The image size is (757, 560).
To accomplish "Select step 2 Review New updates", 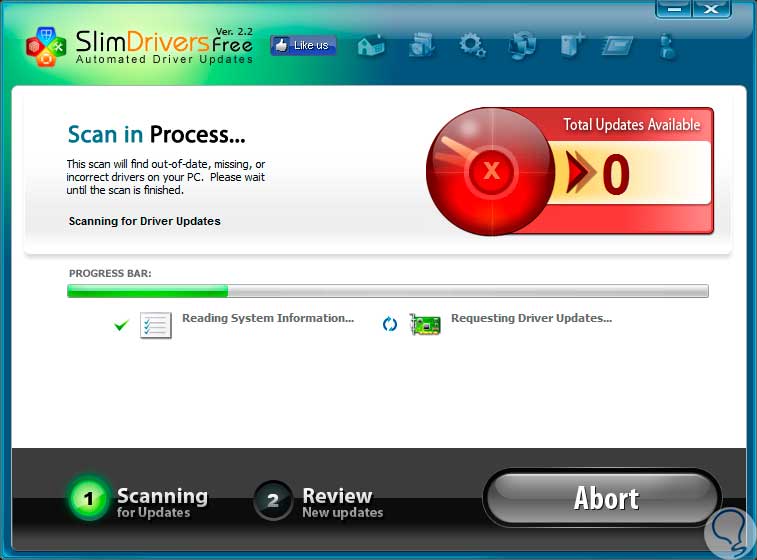I will 319,500.
